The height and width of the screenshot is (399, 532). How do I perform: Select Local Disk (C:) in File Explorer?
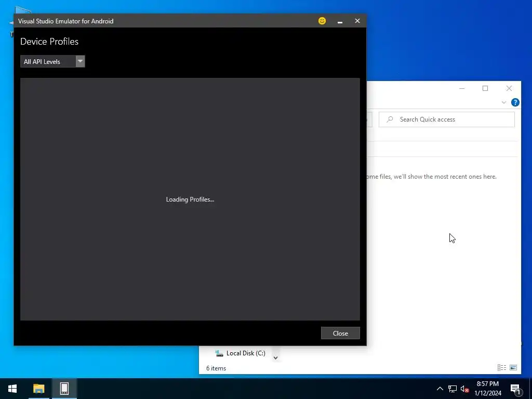(x=240, y=353)
